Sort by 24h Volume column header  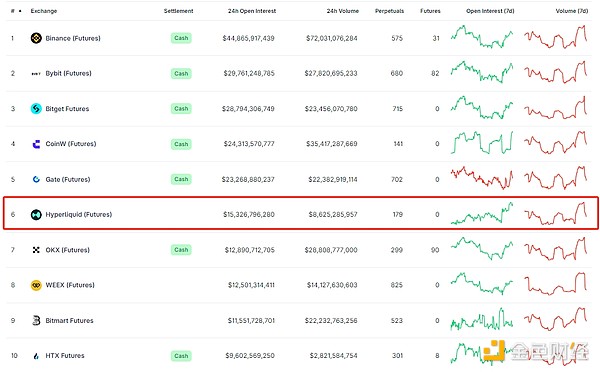pyautogui.click(x=342, y=11)
